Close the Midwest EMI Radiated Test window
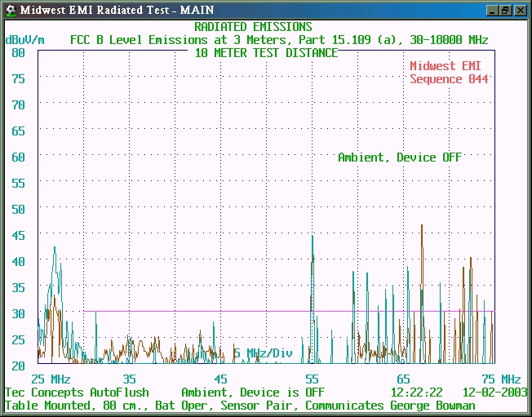This screenshot has height=417, width=532. coord(520,10)
